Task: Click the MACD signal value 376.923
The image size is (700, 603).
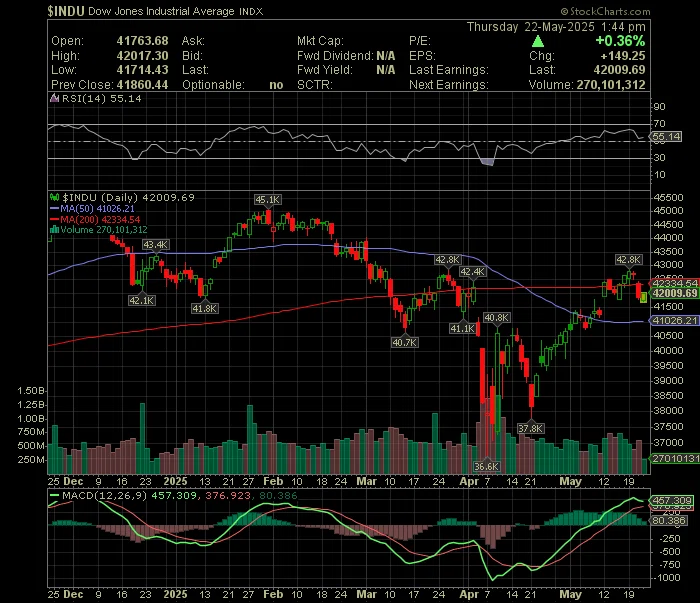Action: point(228,495)
